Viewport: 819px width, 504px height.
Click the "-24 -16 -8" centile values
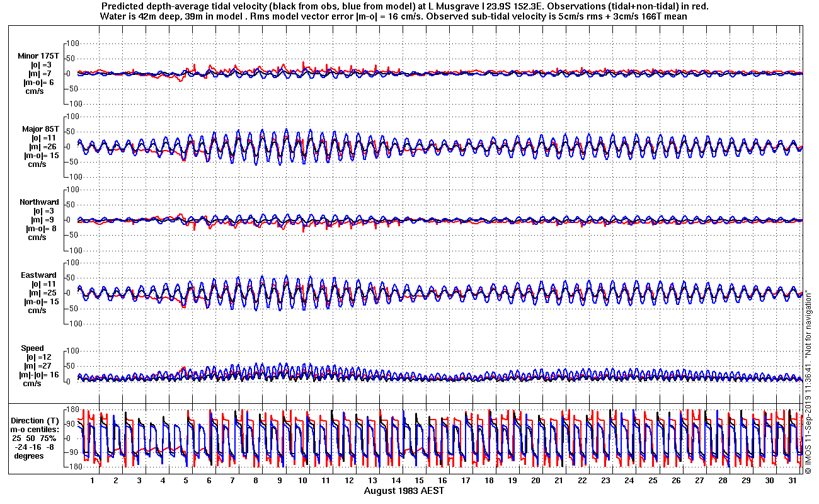34,447
